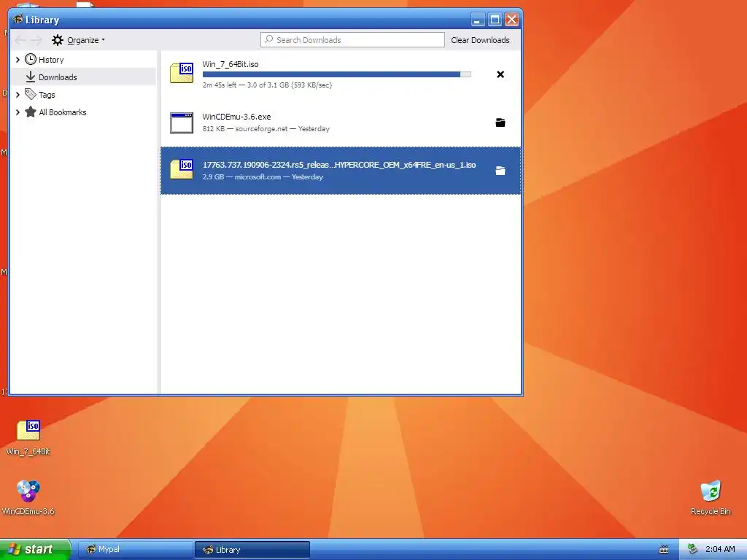Click the Tags icon in sidebar
The image size is (747, 560).
pos(31,94)
